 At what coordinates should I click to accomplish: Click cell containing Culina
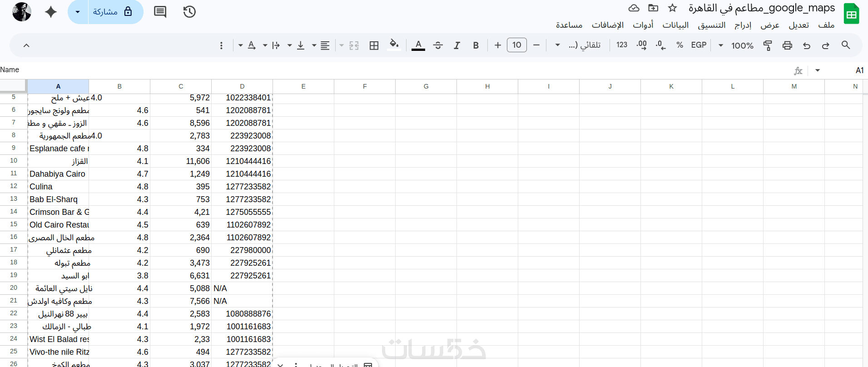58,187
